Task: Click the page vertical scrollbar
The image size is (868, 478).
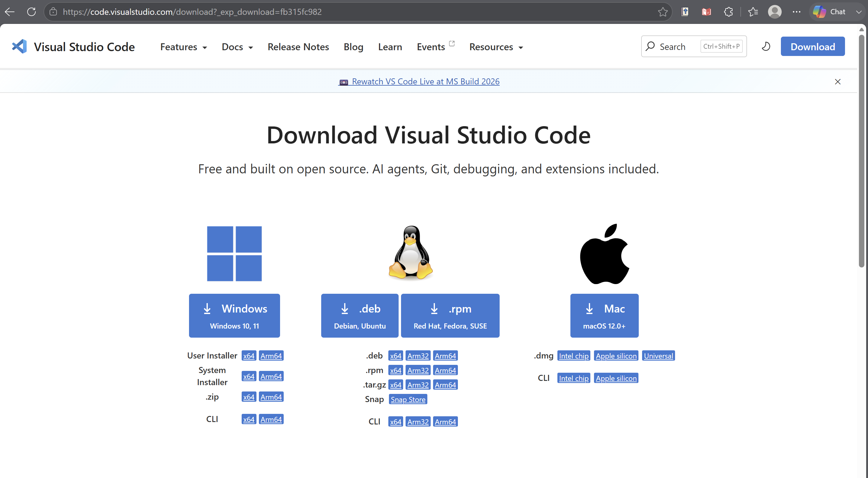Action: click(x=861, y=152)
